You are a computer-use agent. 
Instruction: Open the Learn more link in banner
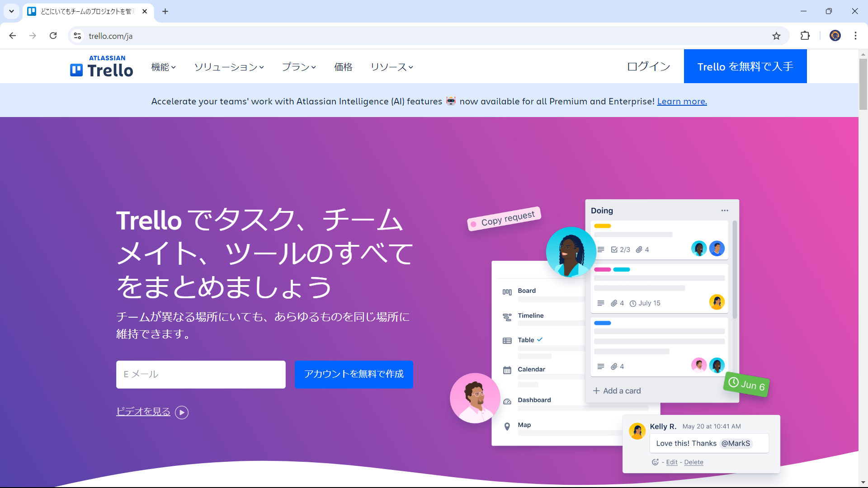coord(682,101)
